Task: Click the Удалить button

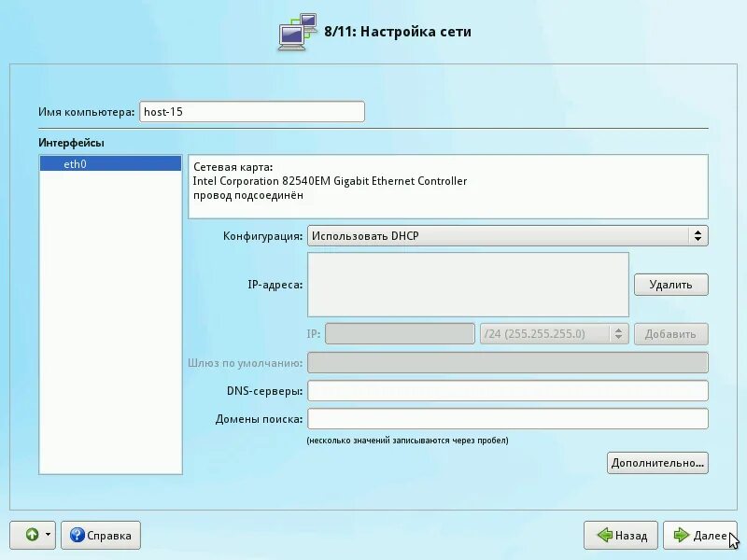Action: (x=670, y=285)
